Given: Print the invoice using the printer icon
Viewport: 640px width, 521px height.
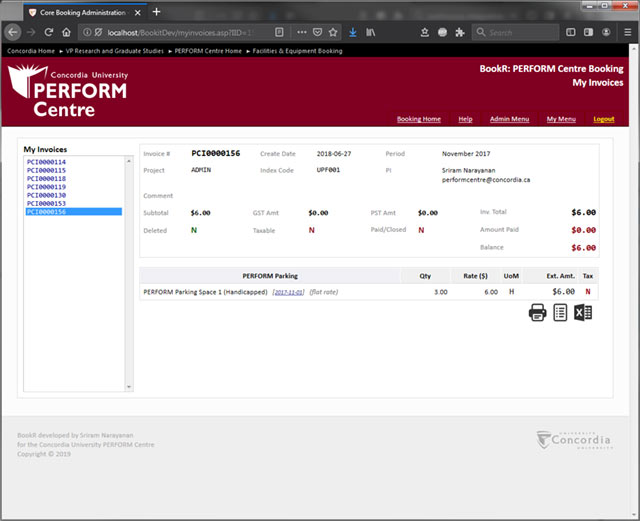Looking at the screenshot, I should coord(537,313).
